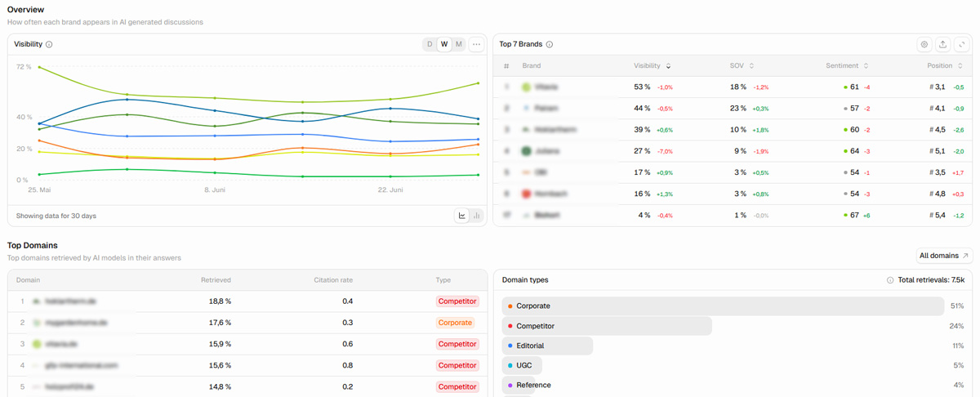Click the # 5,4 position value
The width and height of the screenshot is (980, 397).
pos(937,215)
